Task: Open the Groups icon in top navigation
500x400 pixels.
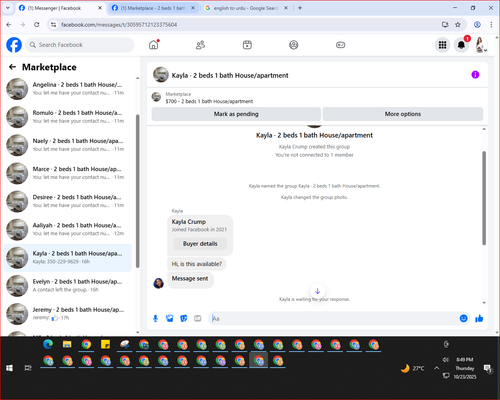Action: 294,45
